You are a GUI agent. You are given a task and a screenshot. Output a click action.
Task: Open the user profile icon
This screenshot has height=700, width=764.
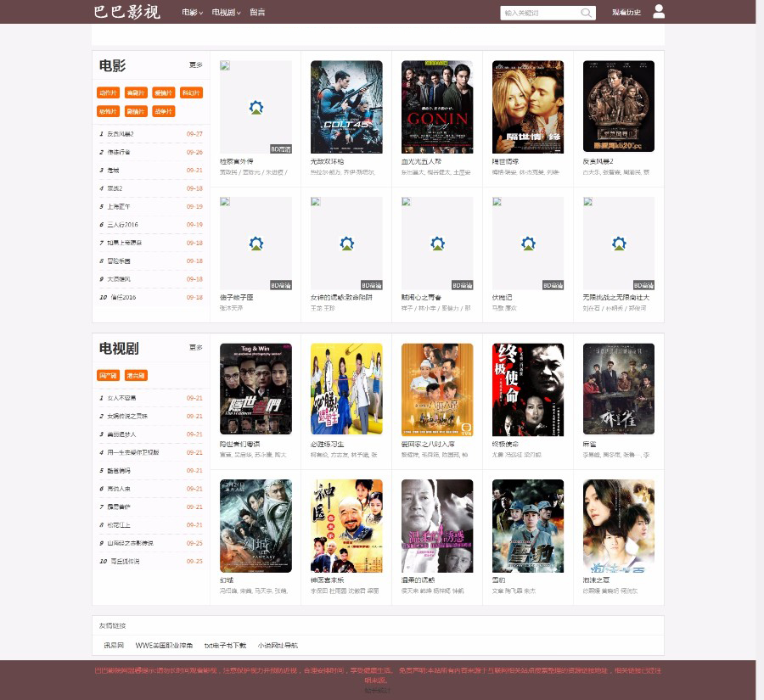[x=659, y=12]
